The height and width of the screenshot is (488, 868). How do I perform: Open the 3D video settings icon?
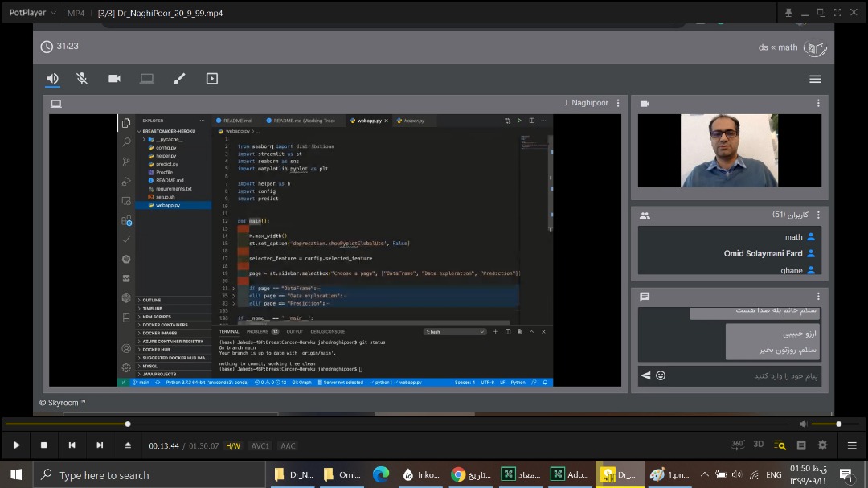(759, 445)
